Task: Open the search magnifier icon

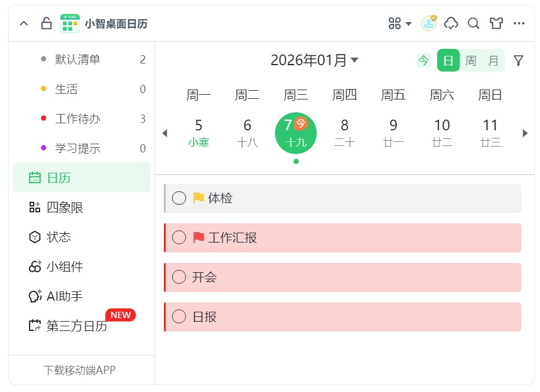Action: pyautogui.click(x=473, y=23)
